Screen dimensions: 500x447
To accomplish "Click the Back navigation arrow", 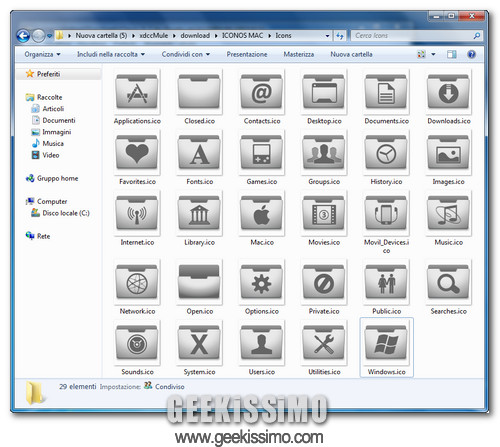I will pyautogui.click(x=23, y=36).
